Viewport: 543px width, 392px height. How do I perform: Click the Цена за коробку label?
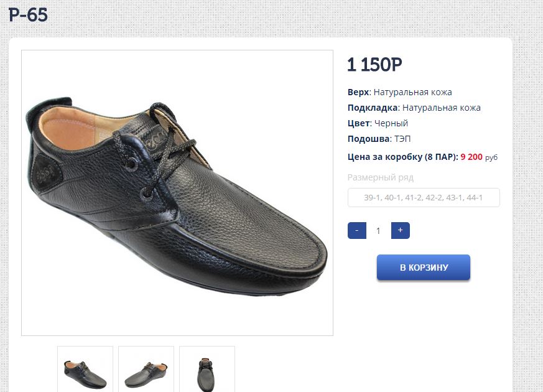click(x=402, y=157)
